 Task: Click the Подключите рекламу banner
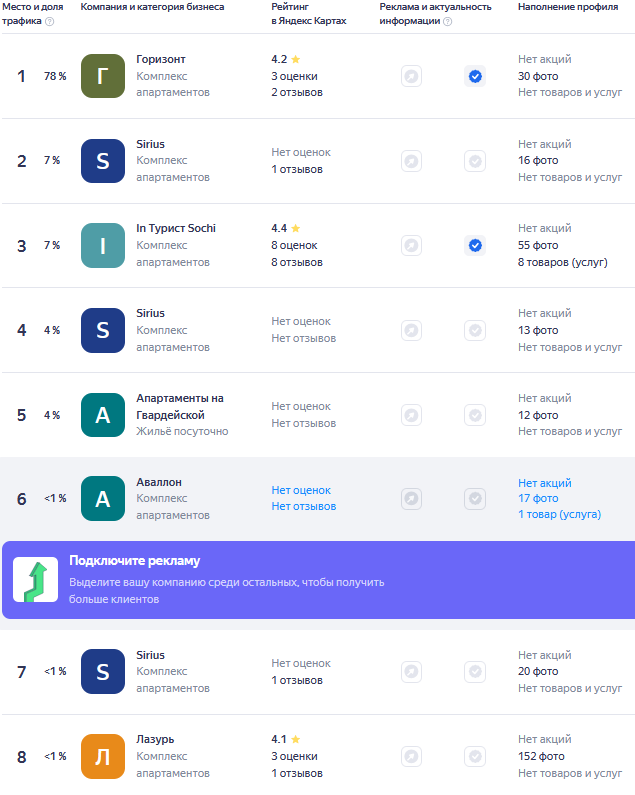click(319, 580)
